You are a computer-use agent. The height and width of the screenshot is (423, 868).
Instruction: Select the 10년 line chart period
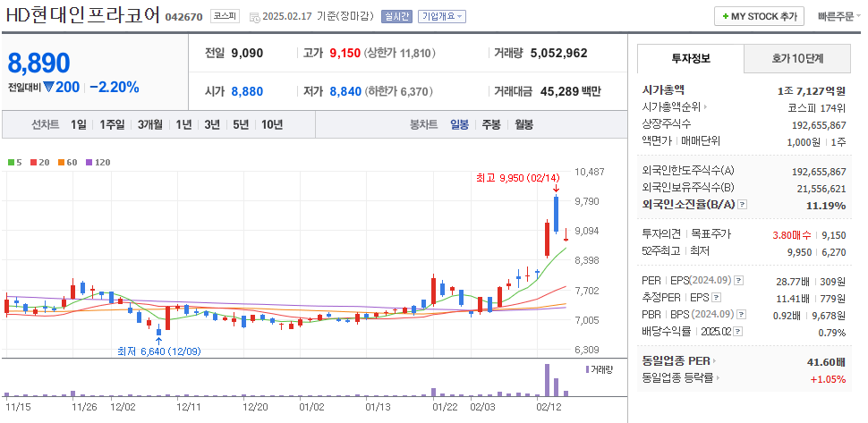pyautogui.click(x=272, y=124)
